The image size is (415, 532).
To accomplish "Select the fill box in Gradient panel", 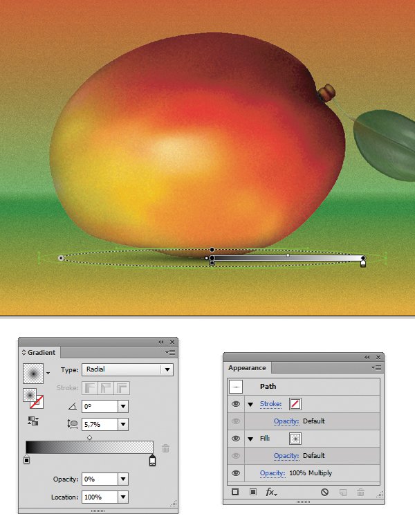I will tap(30, 395).
